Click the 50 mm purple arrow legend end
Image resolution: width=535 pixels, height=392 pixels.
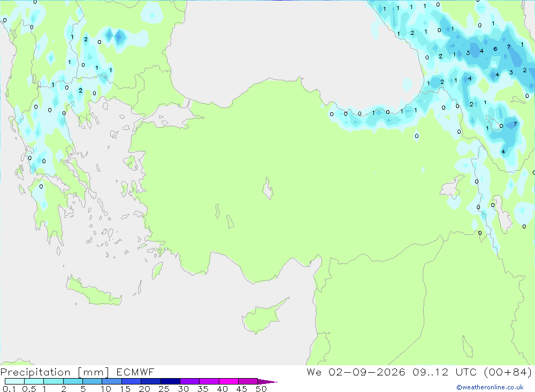point(267,381)
